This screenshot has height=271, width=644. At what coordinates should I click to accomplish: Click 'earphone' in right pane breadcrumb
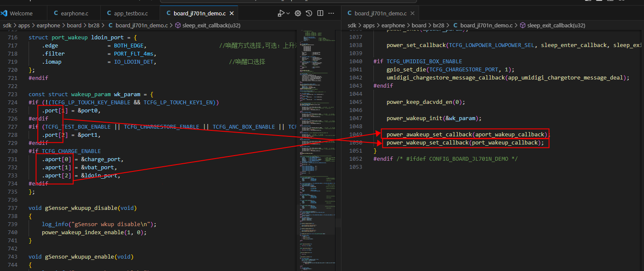(x=393, y=25)
